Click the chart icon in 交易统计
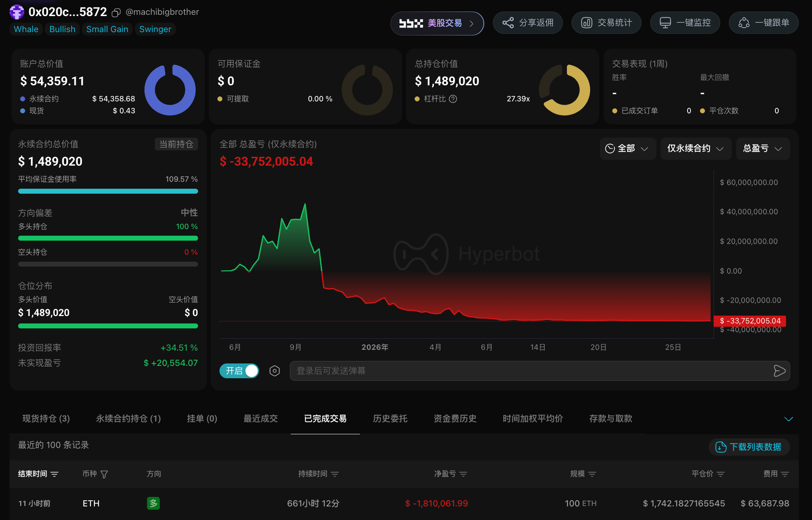 (x=587, y=23)
